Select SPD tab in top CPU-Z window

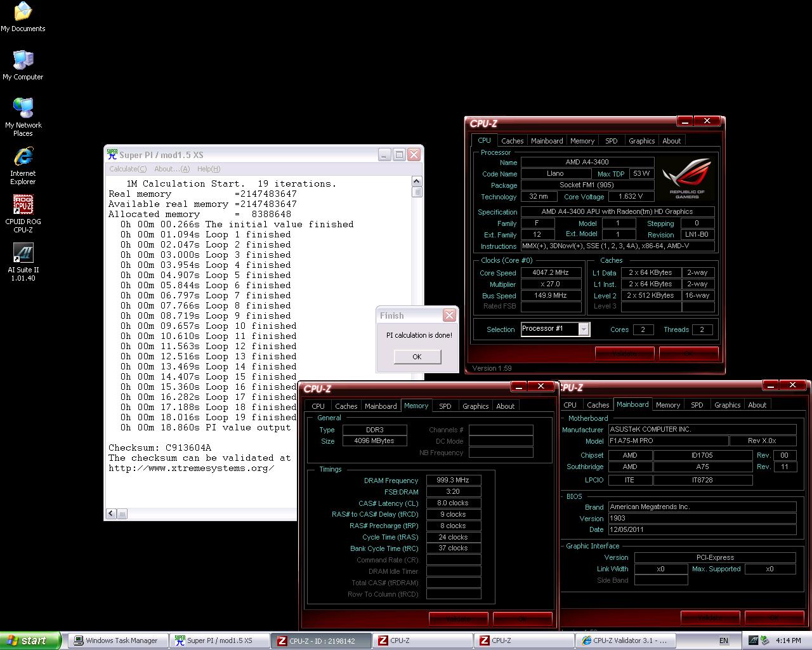click(611, 141)
